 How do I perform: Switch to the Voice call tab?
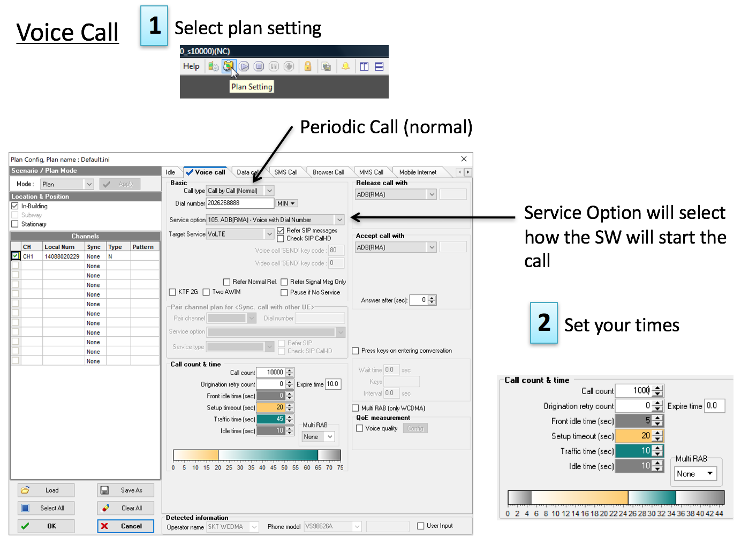coord(206,172)
